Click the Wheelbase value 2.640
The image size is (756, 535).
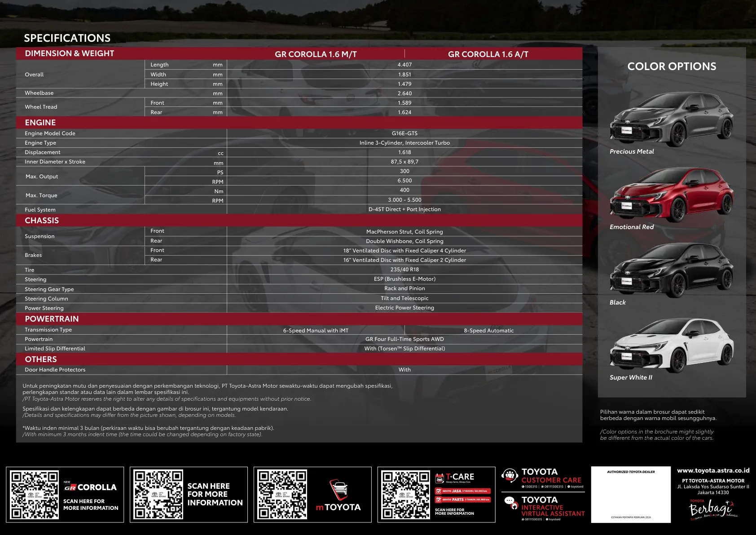[404, 93]
